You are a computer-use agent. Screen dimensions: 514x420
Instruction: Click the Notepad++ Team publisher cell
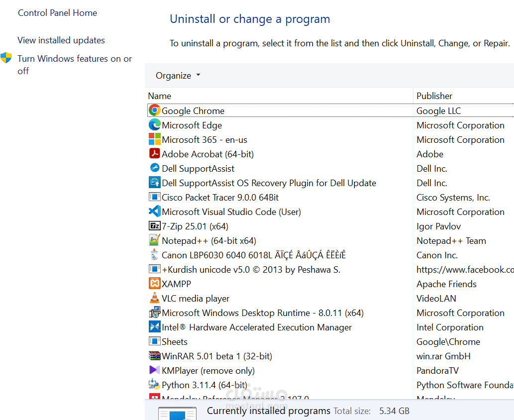[x=451, y=241]
